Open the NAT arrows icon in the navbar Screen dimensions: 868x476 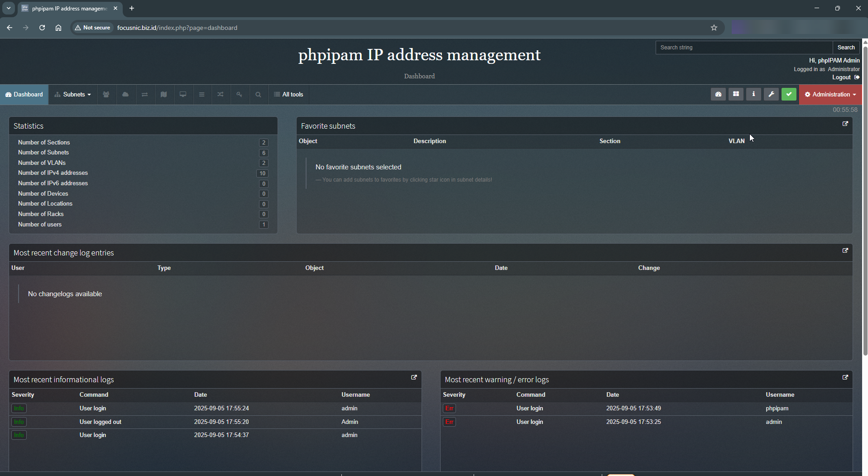tap(144, 95)
